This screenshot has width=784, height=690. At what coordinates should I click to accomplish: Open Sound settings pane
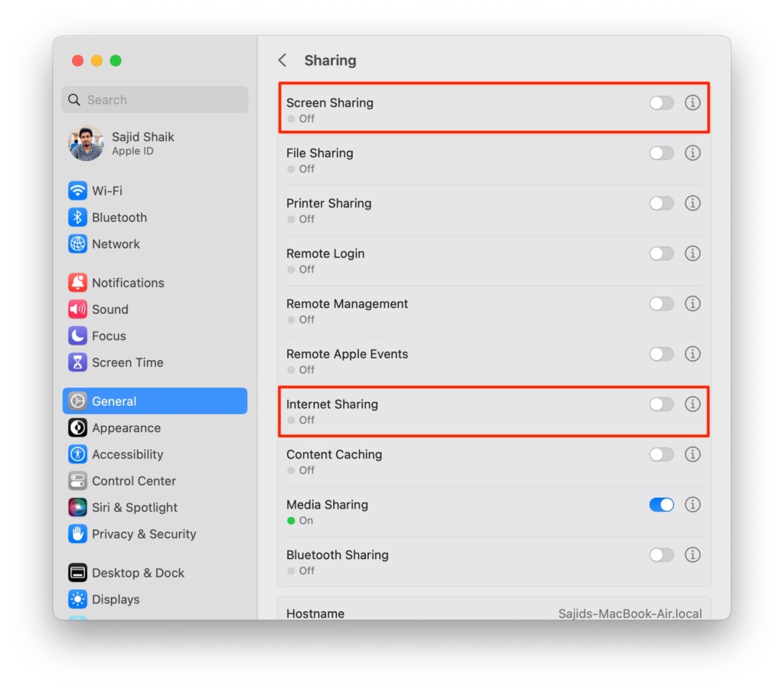[x=155, y=309]
